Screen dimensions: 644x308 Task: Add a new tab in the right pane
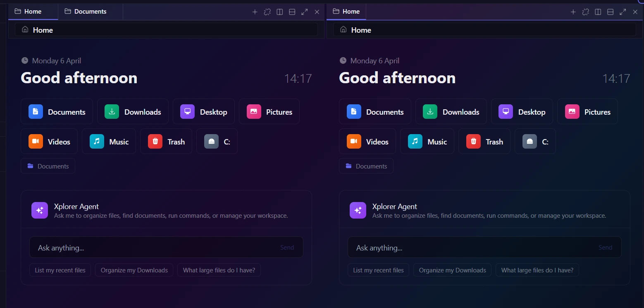(573, 12)
